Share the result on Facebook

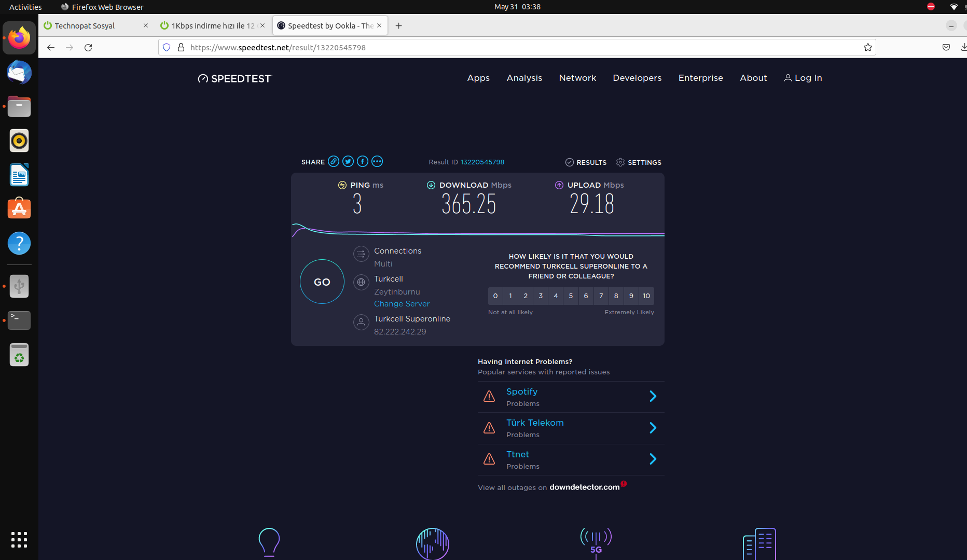click(363, 162)
